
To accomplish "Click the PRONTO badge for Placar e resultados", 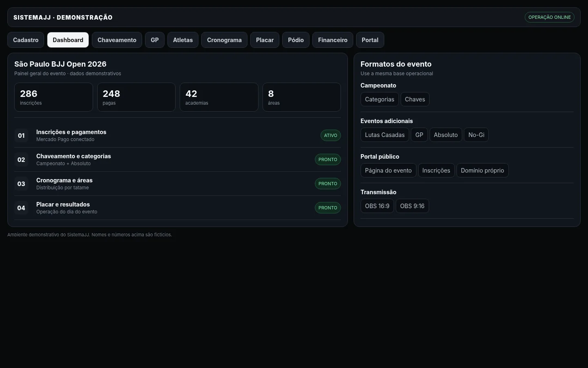I will [328, 208].
